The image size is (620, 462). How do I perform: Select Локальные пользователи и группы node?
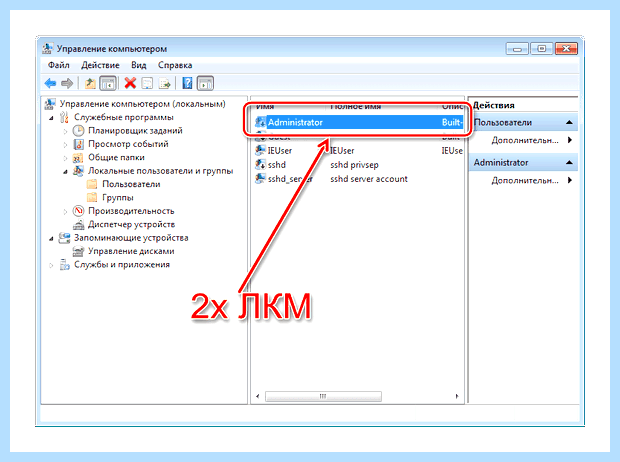point(161,171)
